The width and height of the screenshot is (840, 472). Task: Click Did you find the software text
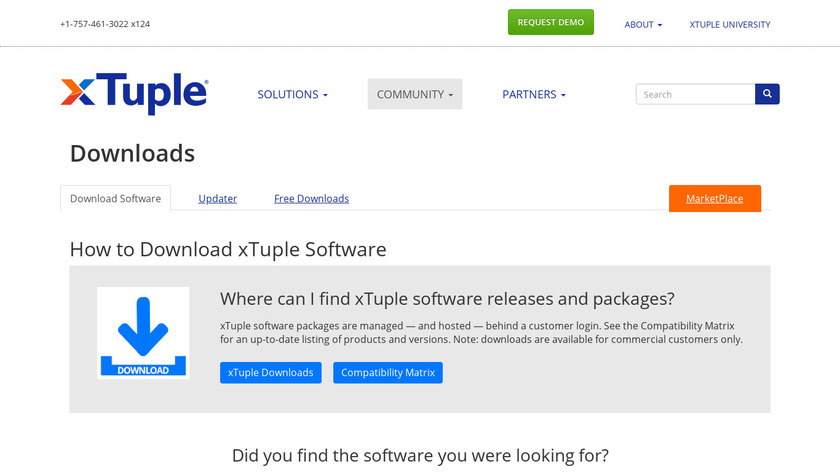(x=420, y=455)
